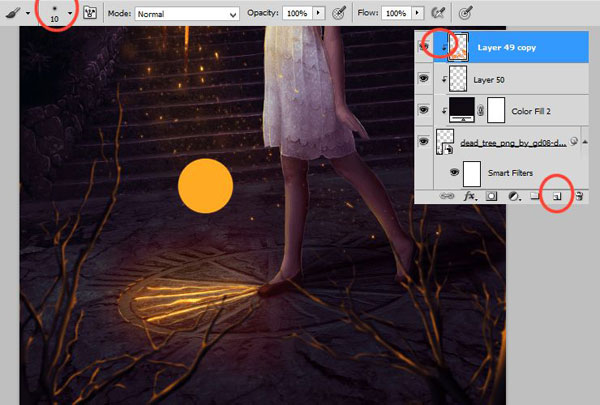Open brush size picker dropdown arrow

click(70, 13)
